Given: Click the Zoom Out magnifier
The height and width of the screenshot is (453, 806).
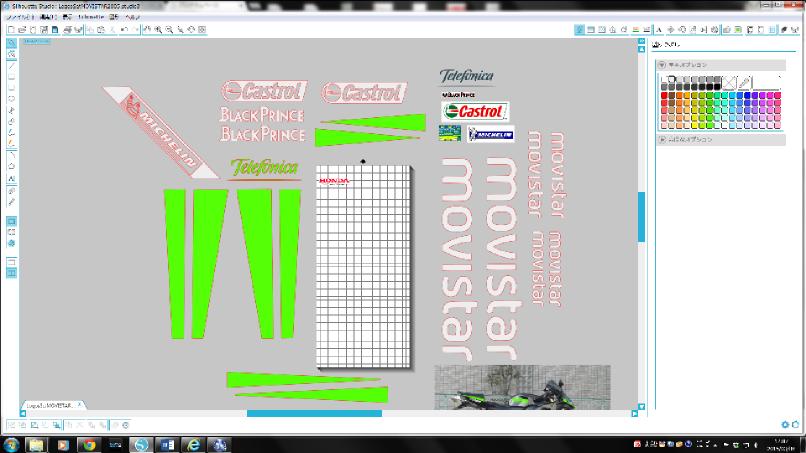Looking at the screenshot, I should pyautogui.click(x=169, y=30).
